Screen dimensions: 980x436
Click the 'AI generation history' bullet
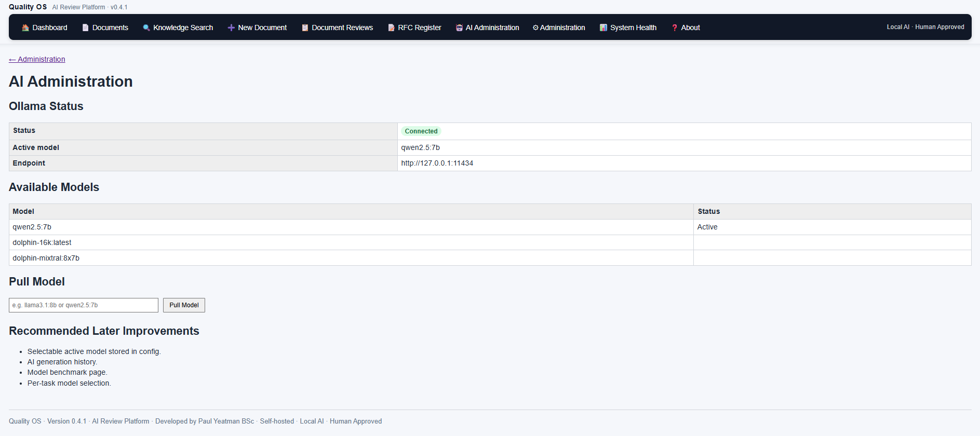point(62,362)
